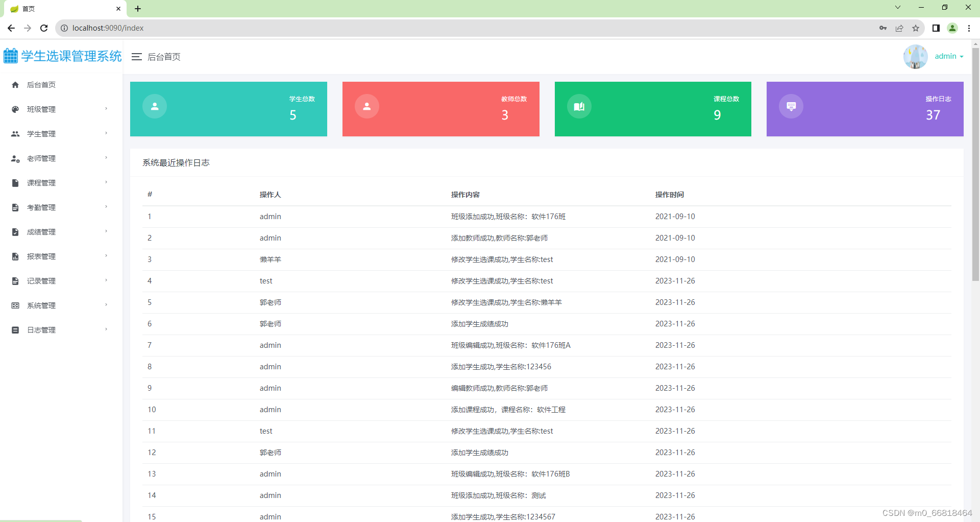Switch to the 首页 browser tab
Screen dimensions: 980x522
point(28,9)
